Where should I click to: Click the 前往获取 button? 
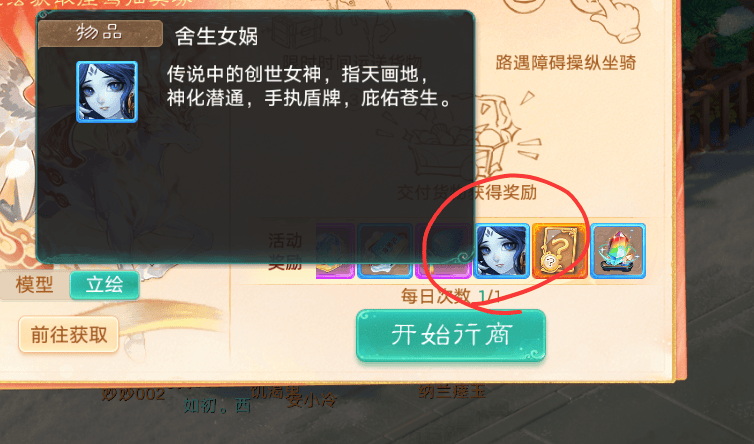[x=69, y=334]
